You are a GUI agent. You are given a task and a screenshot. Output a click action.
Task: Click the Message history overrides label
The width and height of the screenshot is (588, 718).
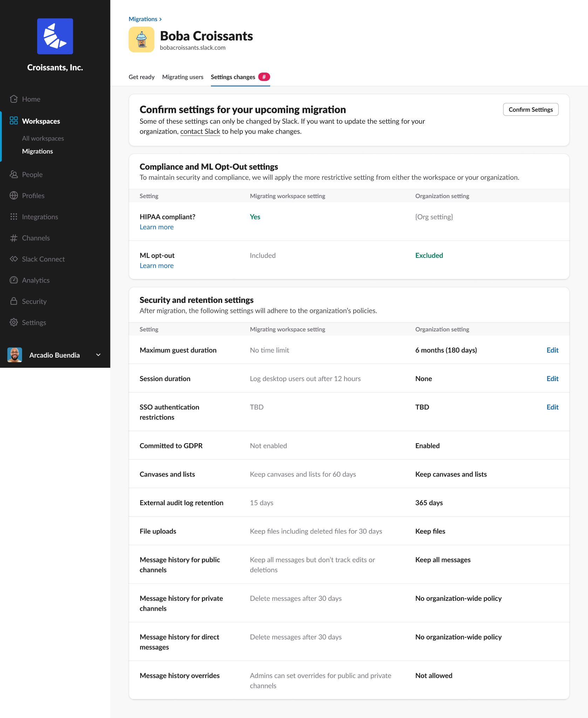[179, 676]
